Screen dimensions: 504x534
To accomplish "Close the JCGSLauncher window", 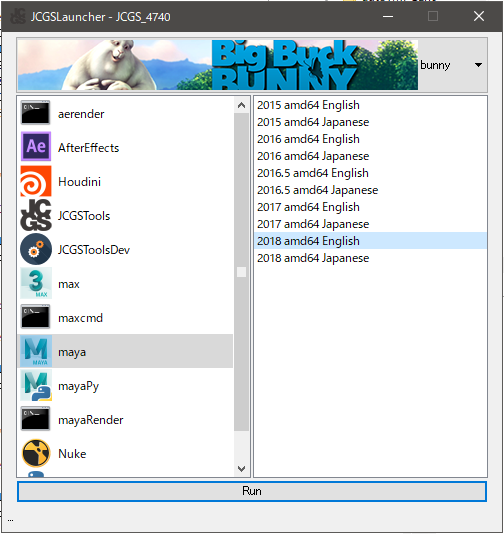I will [x=479, y=16].
